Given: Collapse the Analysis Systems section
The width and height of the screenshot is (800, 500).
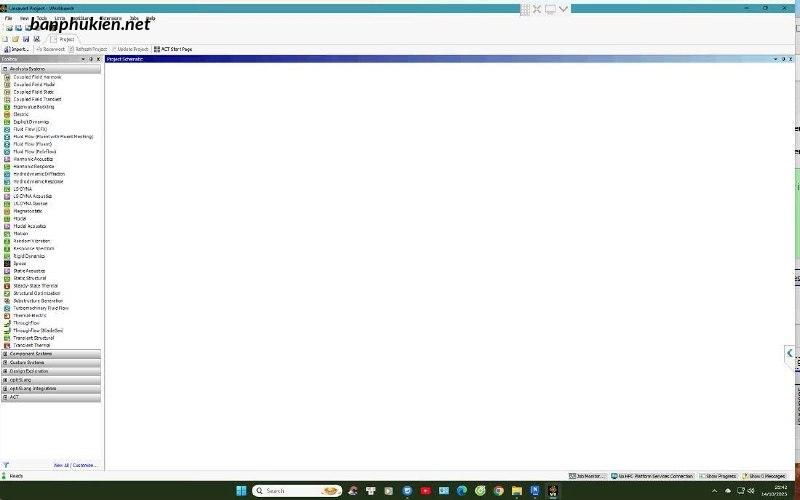Looking at the screenshot, I should coord(50,69).
